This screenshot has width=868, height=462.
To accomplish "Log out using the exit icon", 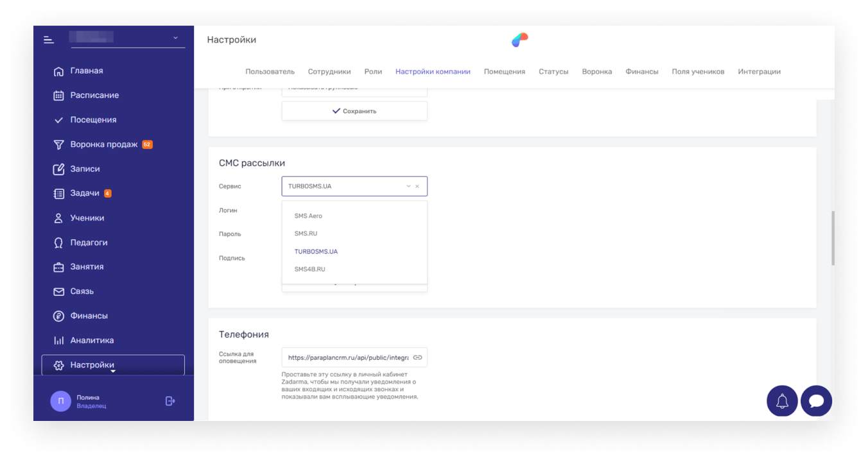I will [170, 401].
